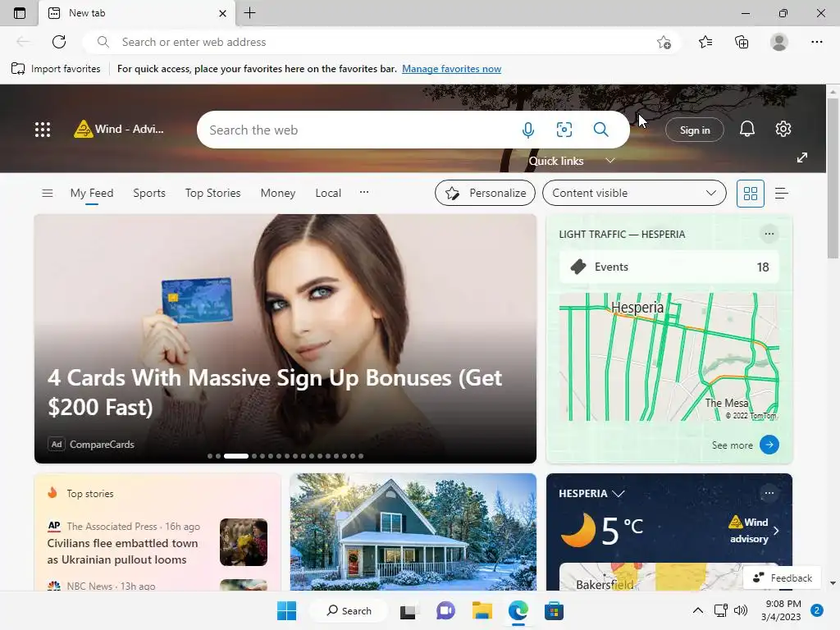Expand background image with the arrow icon
This screenshot has width=840, height=630.
(801, 157)
